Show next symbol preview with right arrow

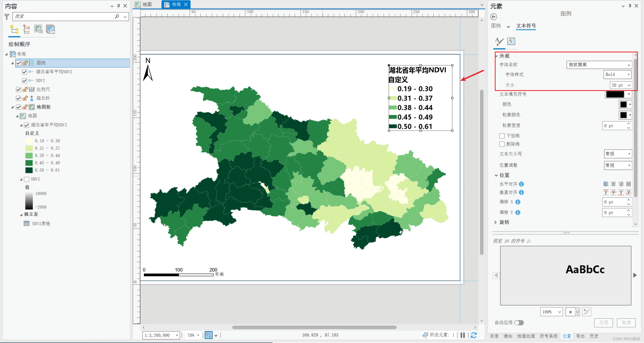point(635,275)
